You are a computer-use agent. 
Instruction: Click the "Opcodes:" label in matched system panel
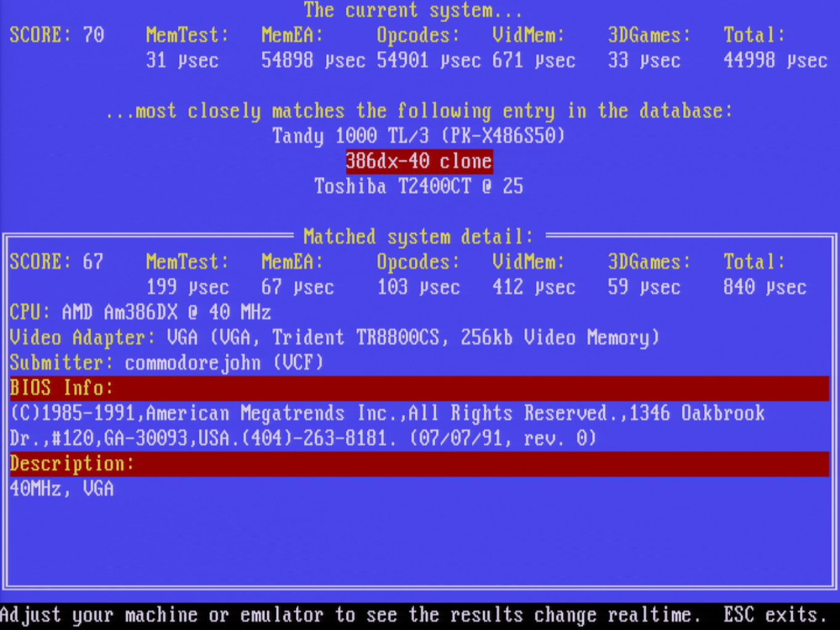tap(418, 262)
